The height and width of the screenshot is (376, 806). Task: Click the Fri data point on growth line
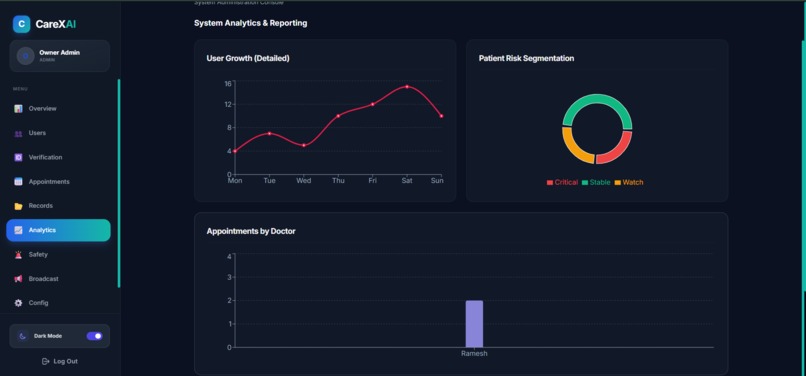(373, 104)
